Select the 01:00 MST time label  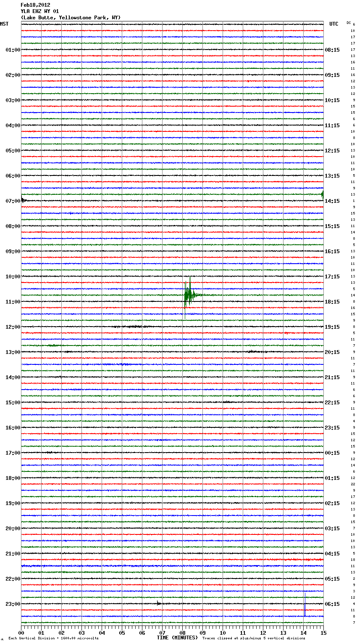click(x=13, y=50)
